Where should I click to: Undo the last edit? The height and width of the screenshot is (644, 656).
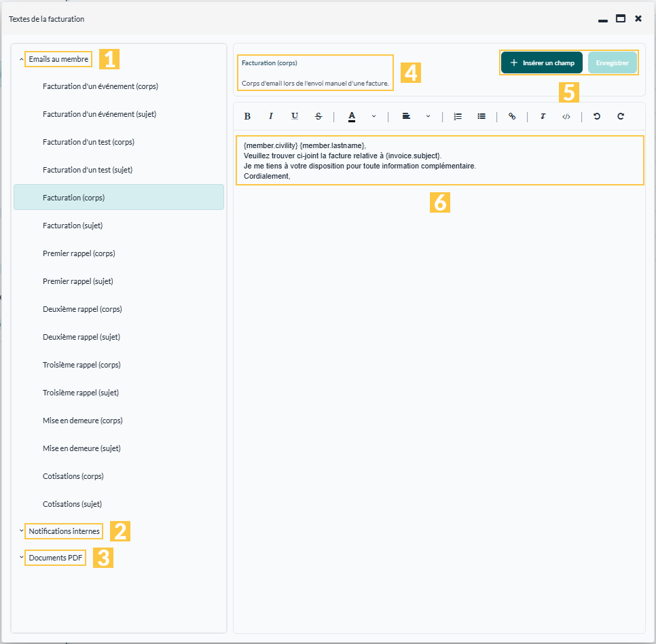[x=597, y=116]
